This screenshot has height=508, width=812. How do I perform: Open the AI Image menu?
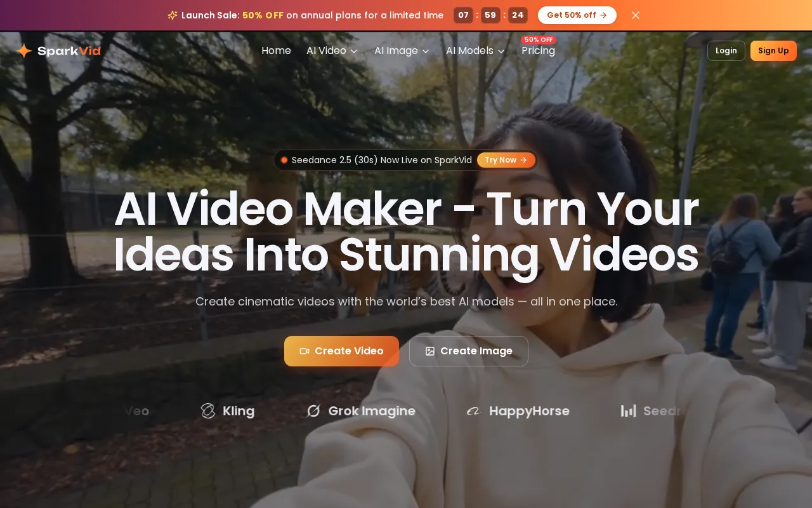tap(402, 51)
